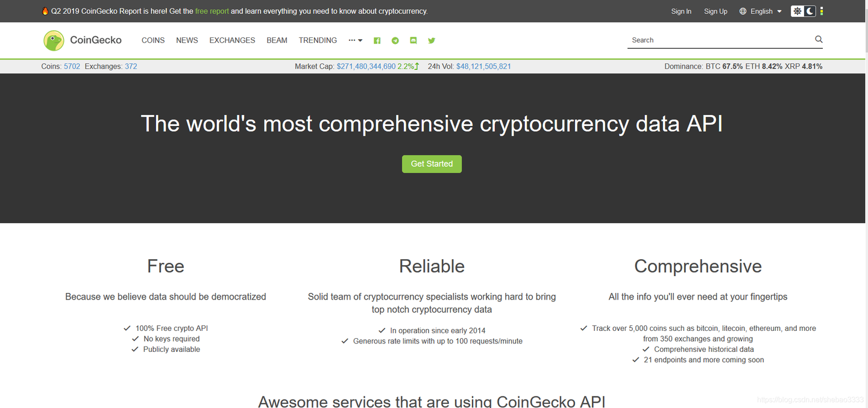Click the green-yellow status indicator icon
Image resolution: width=868 pixels, height=408 pixels.
pos(822,11)
